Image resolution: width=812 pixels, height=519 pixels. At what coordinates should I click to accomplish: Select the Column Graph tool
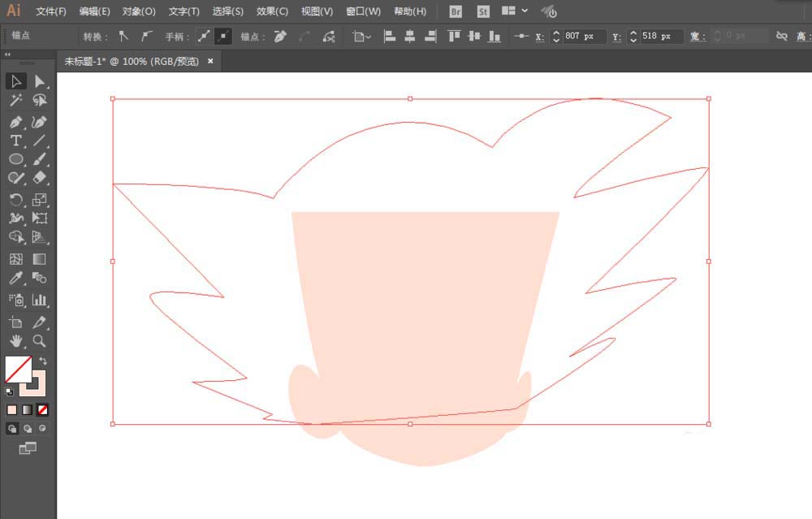pos(39,300)
